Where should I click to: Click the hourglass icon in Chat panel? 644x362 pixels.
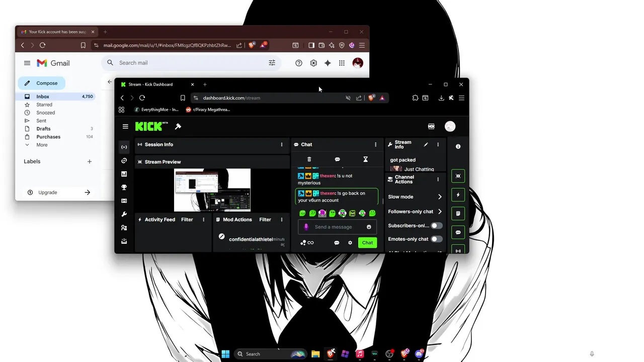click(366, 159)
